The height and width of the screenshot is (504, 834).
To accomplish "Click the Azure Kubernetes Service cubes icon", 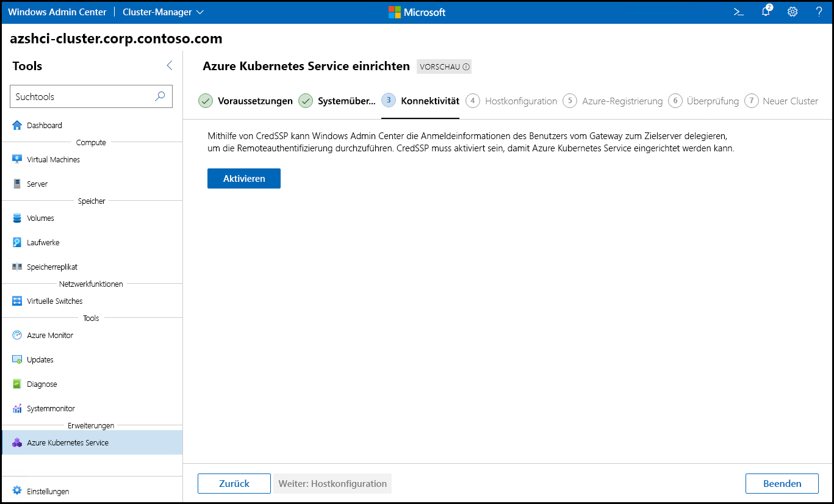I will (x=17, y=442).
